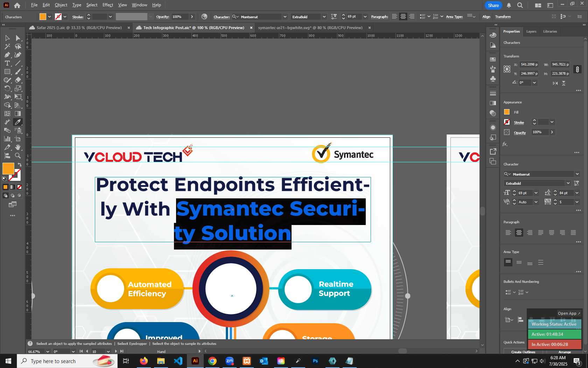Open stroke weight dropdown in Appearance
Screen dimensions: 588x368
pyautogui.click(x=552, y=122)
